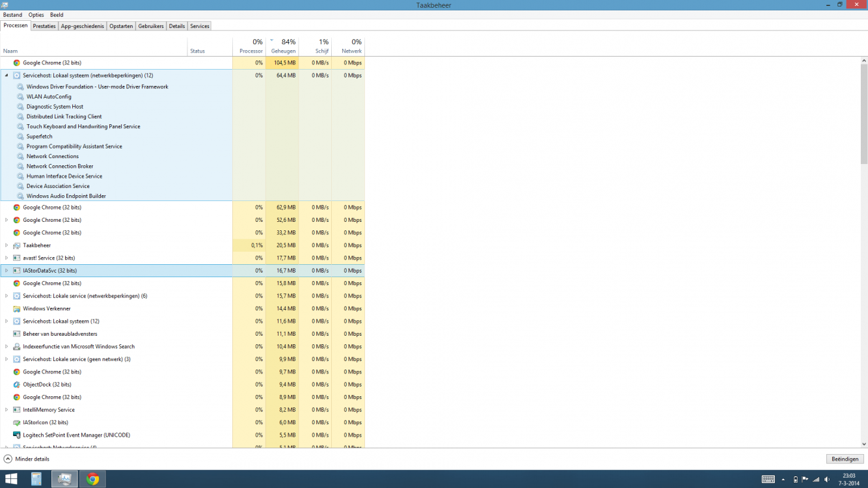Click IAStorIcon process icon

point(17,422)
